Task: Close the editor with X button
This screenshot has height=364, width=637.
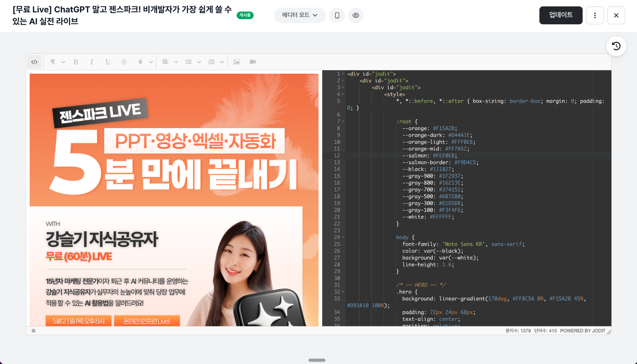Action: (616, 15)
